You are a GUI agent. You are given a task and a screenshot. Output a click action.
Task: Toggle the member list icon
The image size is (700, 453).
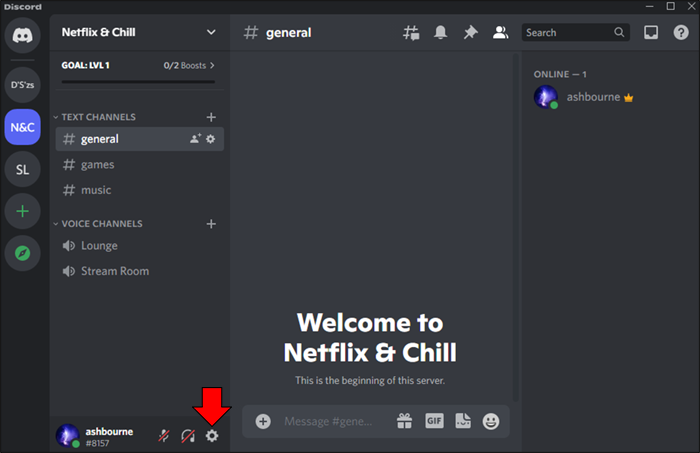[x=500, y=32]
